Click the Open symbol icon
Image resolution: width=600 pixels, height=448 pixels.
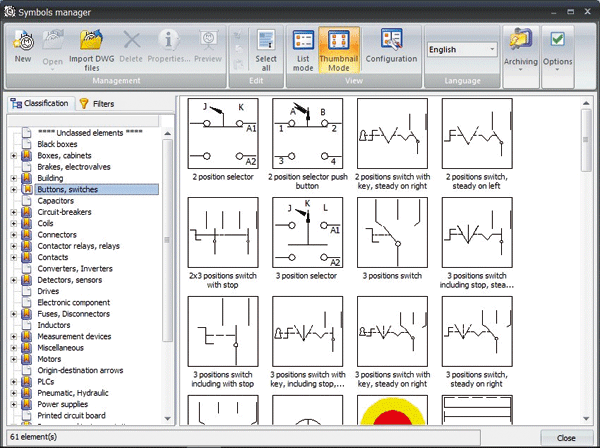52,49
